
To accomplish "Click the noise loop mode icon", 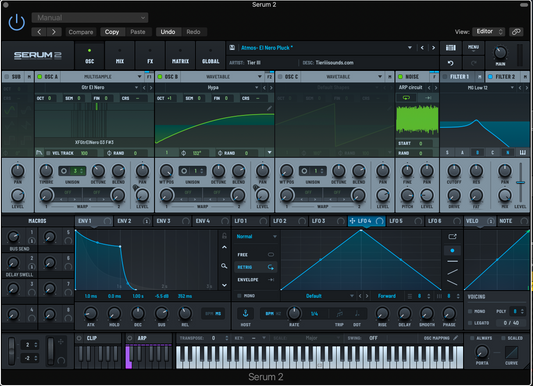I will pyautogui.click(x=406, y=98).
